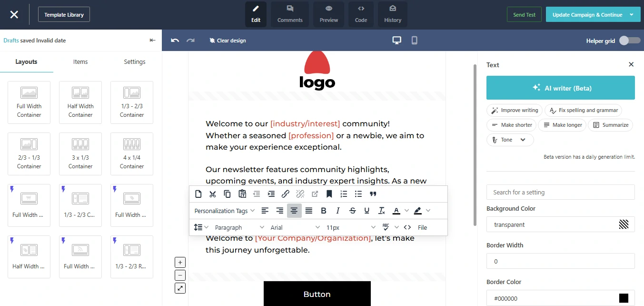Click the redo arrow icon
The width and height of the screenshot is (644, 306).
pos(190,41)
